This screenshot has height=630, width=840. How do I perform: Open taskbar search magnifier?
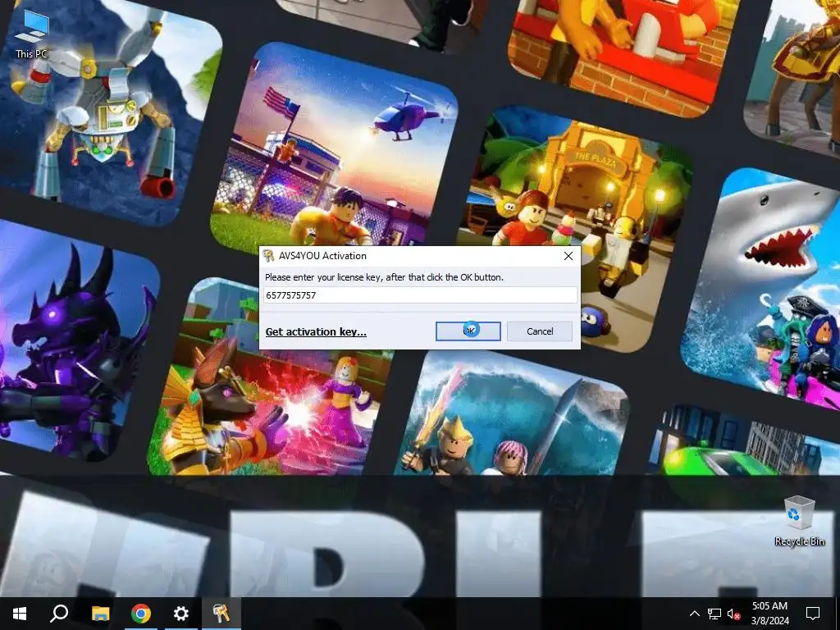click(59, 614)
